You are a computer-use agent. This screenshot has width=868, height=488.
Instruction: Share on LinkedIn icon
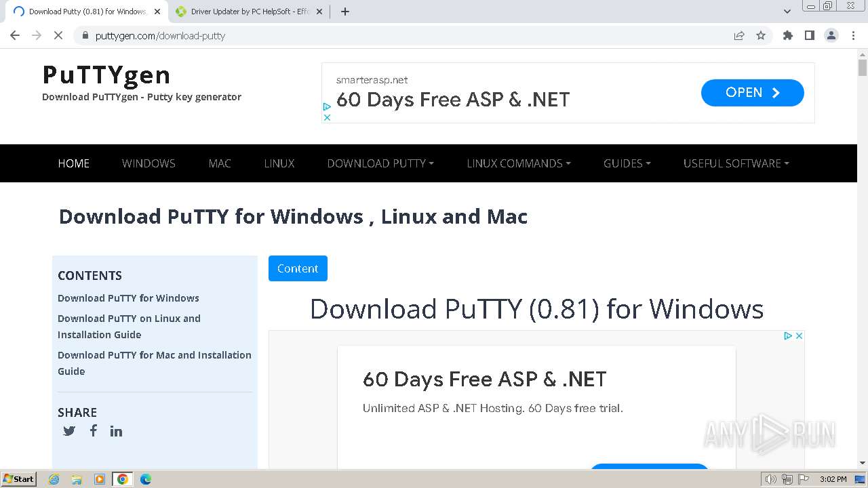point(117,431)
